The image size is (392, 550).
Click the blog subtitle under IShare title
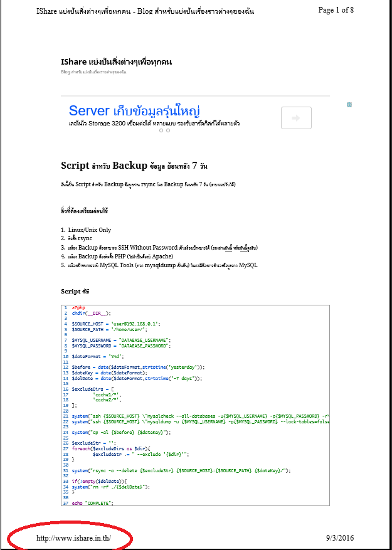tap(93, 72)
